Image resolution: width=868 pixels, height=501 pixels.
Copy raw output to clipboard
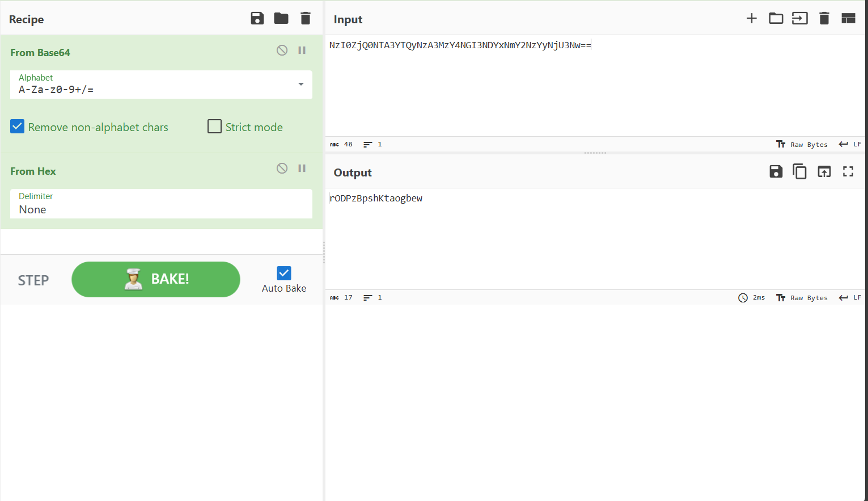pos(799,171)
